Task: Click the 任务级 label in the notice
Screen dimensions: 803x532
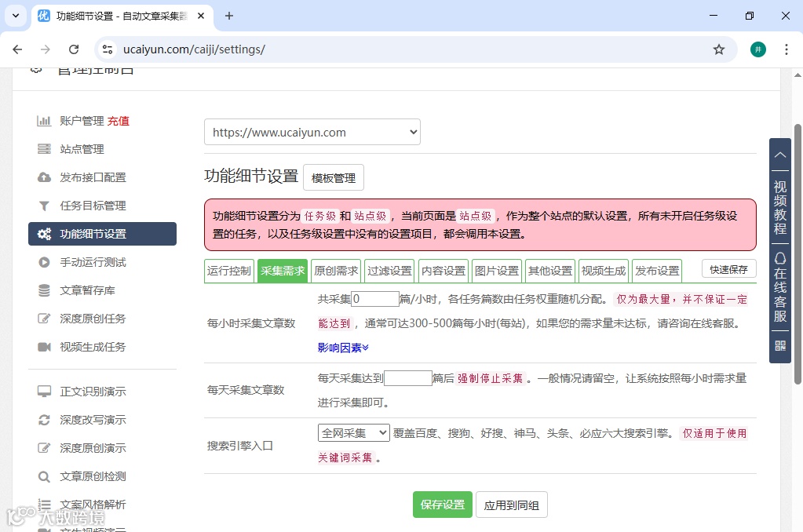Action: (x=320, y=216)
